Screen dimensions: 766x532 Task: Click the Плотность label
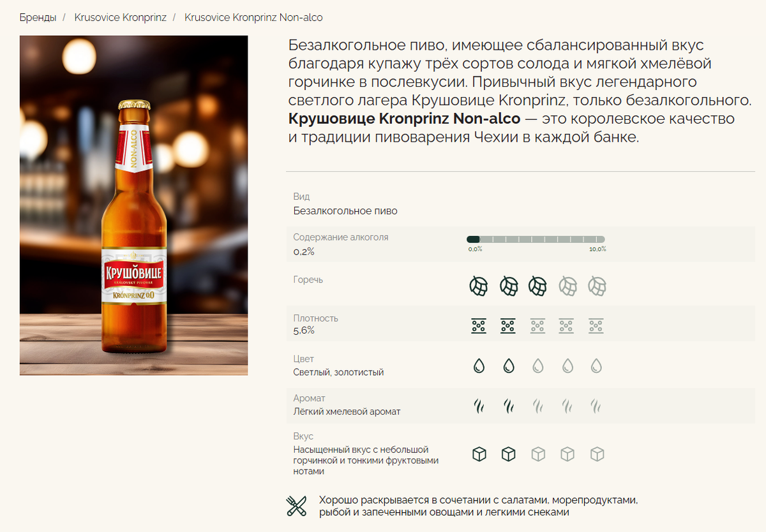pyautogui.click(x=315, y=318)
